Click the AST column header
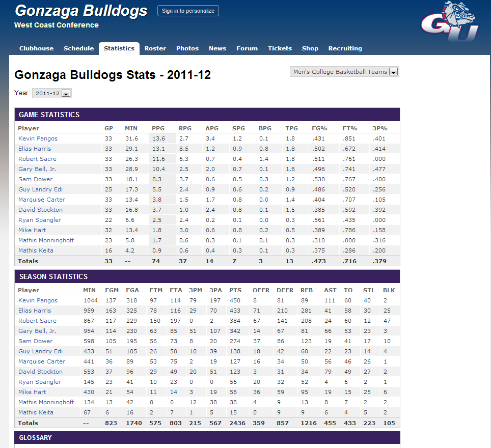The width and height of the screenshot is (491, 448). pyautogui.click(x=330, y=290)
